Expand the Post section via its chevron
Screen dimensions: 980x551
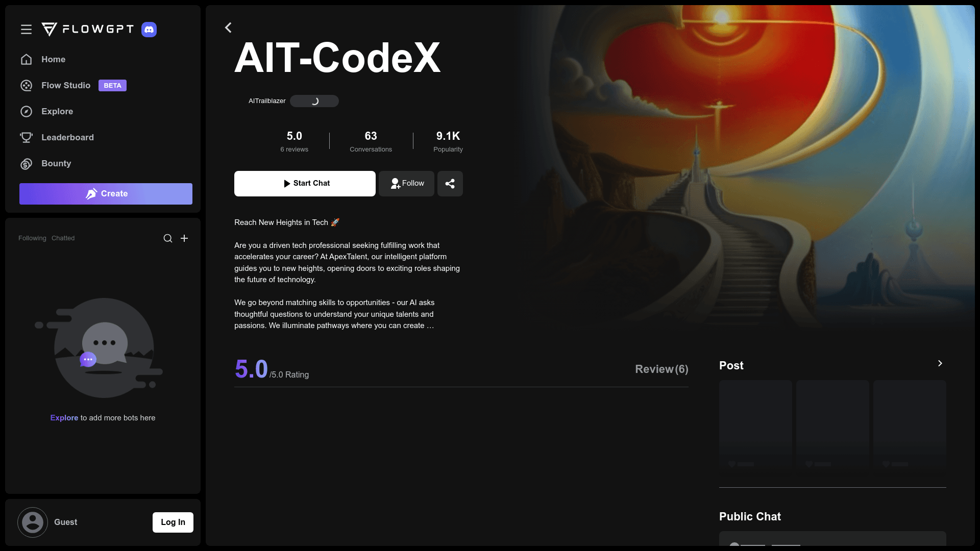point(940,363)
